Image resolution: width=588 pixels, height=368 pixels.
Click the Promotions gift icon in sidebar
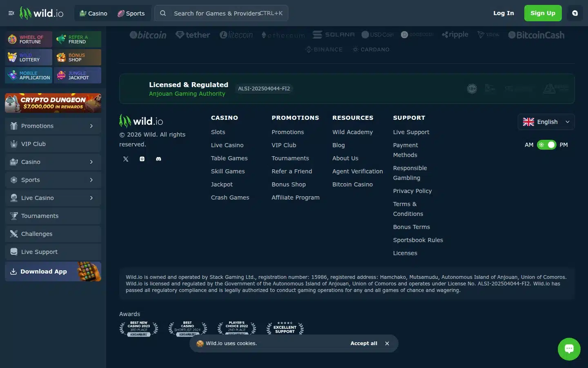tap(14, 126)
